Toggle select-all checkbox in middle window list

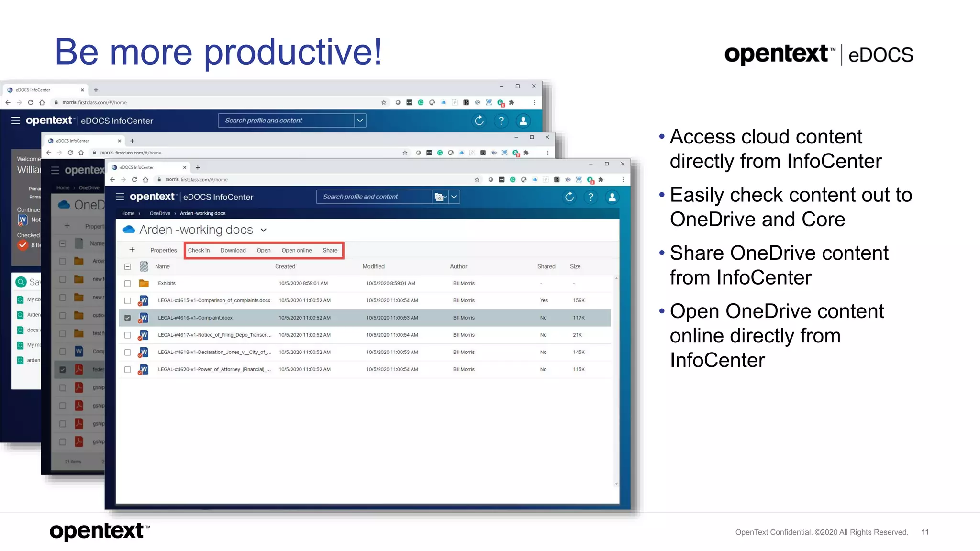tap(63, 243)
